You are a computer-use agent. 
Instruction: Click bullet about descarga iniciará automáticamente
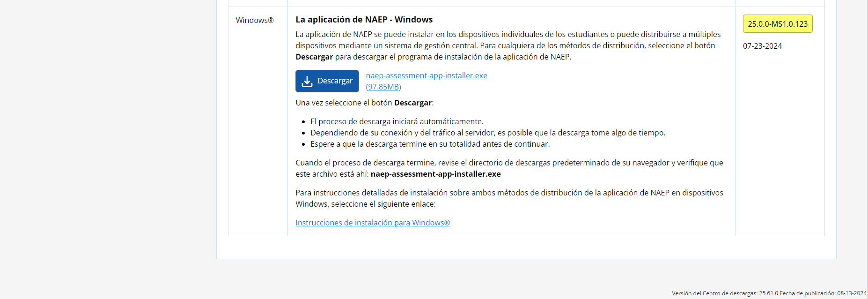click(397, 121)
